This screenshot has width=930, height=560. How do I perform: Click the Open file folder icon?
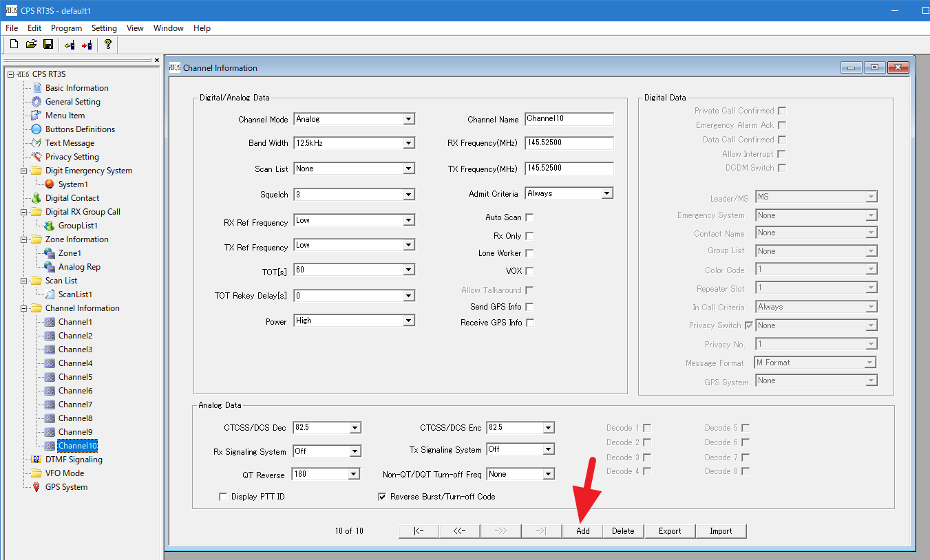pos(31,45)
